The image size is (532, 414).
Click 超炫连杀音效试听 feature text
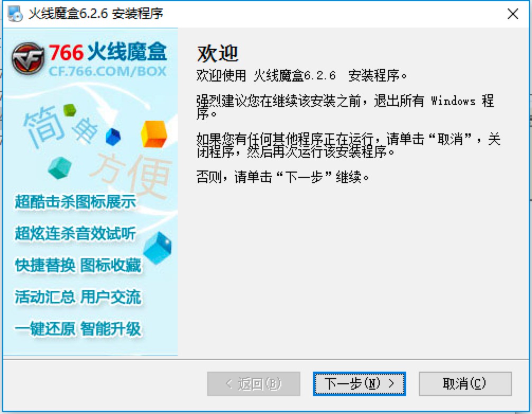pos(75,233)
